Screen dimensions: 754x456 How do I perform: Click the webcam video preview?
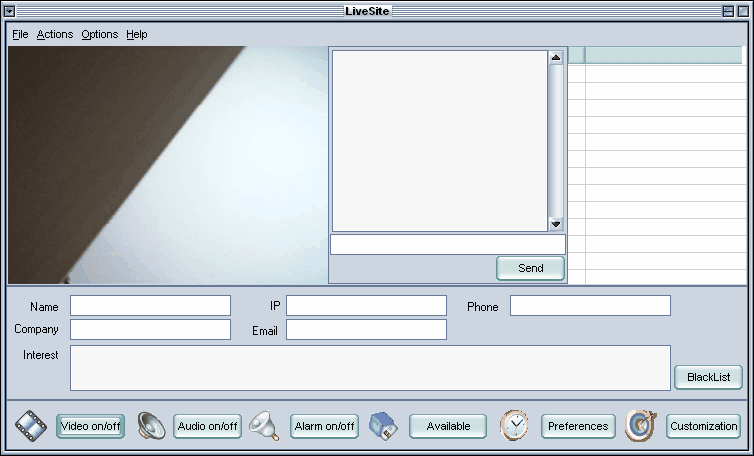tap(167, 165)
